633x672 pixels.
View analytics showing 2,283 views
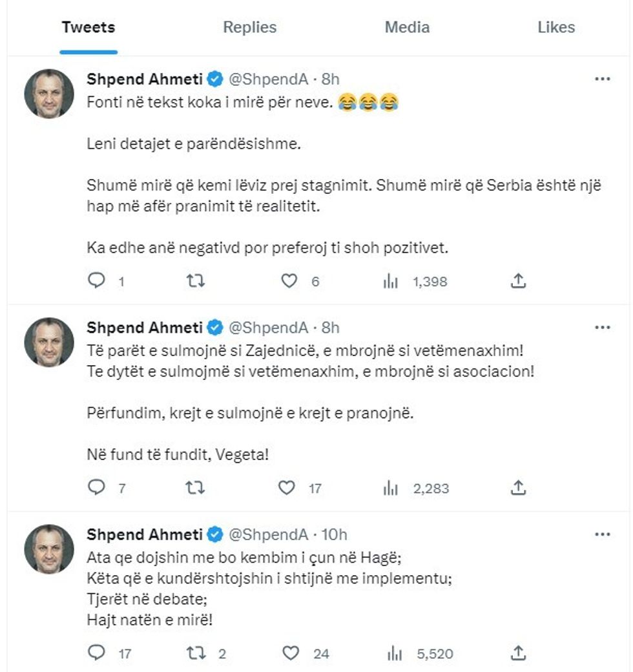coord(391,488)
